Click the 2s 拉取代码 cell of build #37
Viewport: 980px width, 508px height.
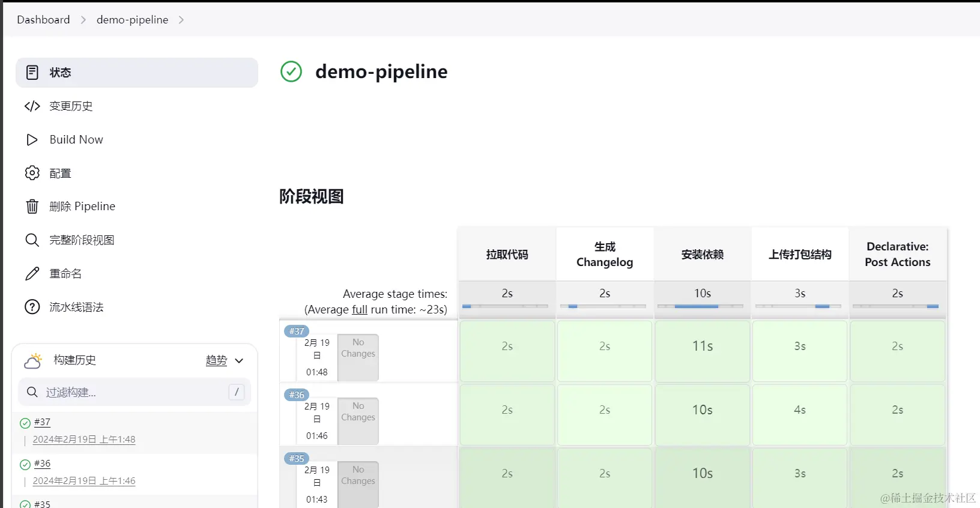[507, 351]
